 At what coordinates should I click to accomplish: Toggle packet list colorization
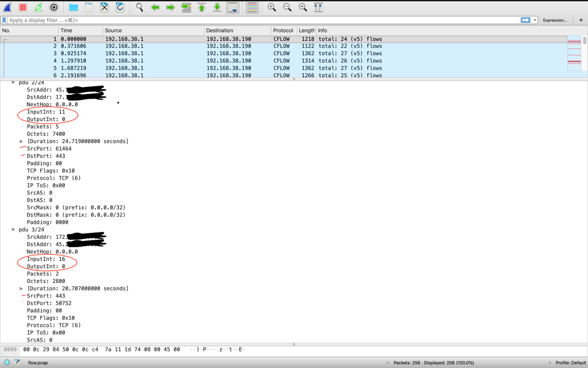tap(251, 7)
